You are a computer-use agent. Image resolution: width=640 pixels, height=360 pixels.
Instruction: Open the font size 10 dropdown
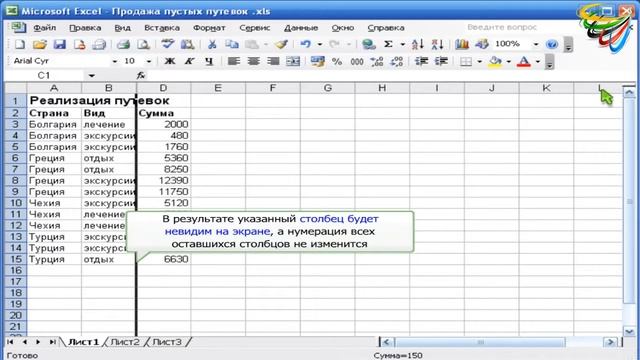pyautogui.click(x=149, y=61)
